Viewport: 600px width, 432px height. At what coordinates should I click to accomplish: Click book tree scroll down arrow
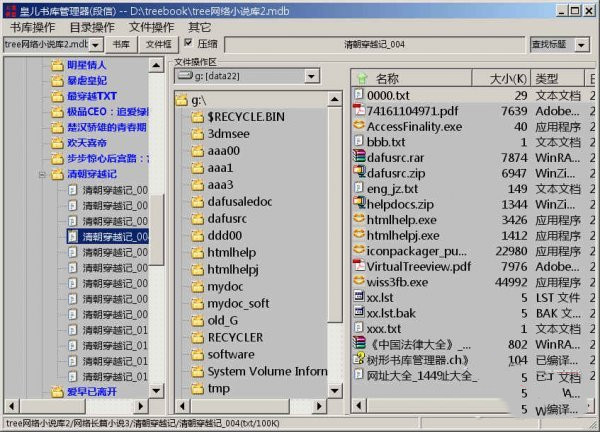coord(156,391)
